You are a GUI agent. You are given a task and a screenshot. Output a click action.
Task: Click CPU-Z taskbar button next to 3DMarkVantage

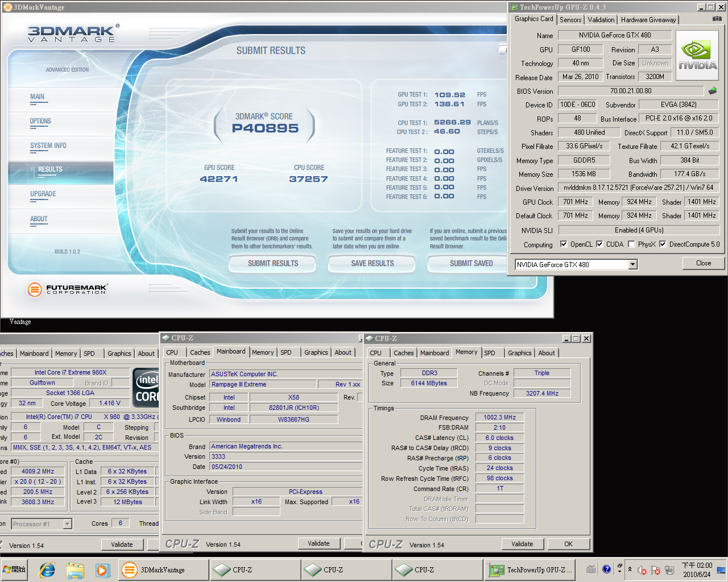[x=255, y=569]
